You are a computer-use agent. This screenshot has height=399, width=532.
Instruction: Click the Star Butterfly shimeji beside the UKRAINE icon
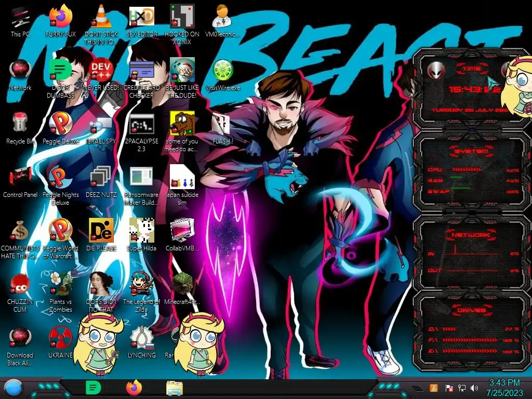[99, 343]
